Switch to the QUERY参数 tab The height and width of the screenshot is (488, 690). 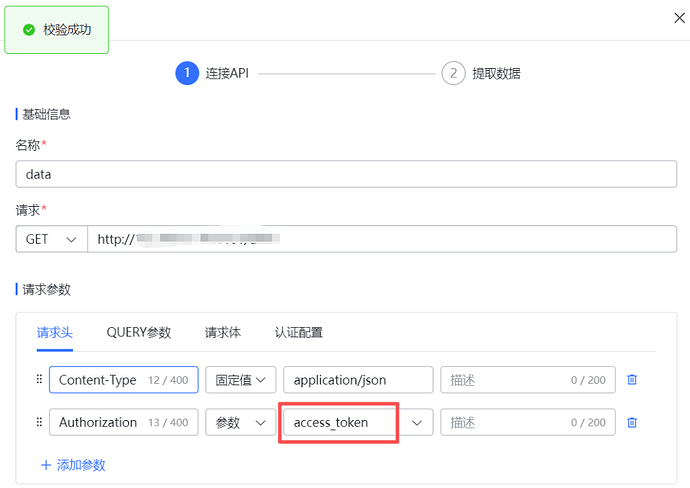coord(139,332)
